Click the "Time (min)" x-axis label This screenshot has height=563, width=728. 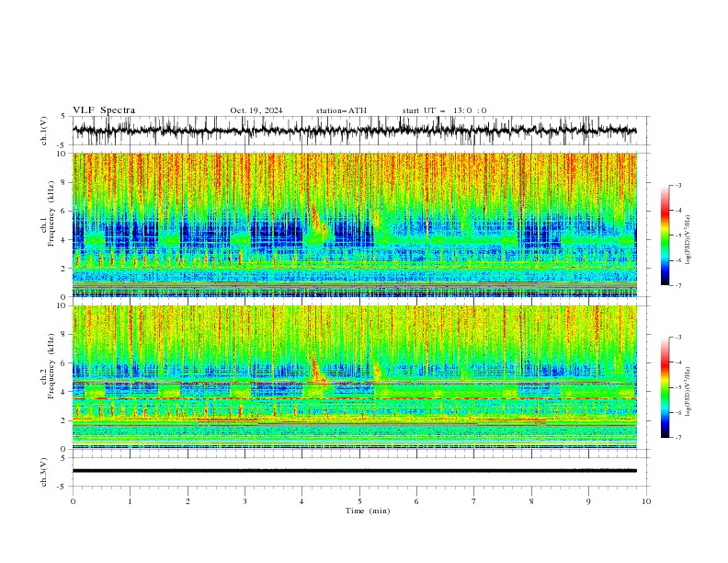coord(368,511)
